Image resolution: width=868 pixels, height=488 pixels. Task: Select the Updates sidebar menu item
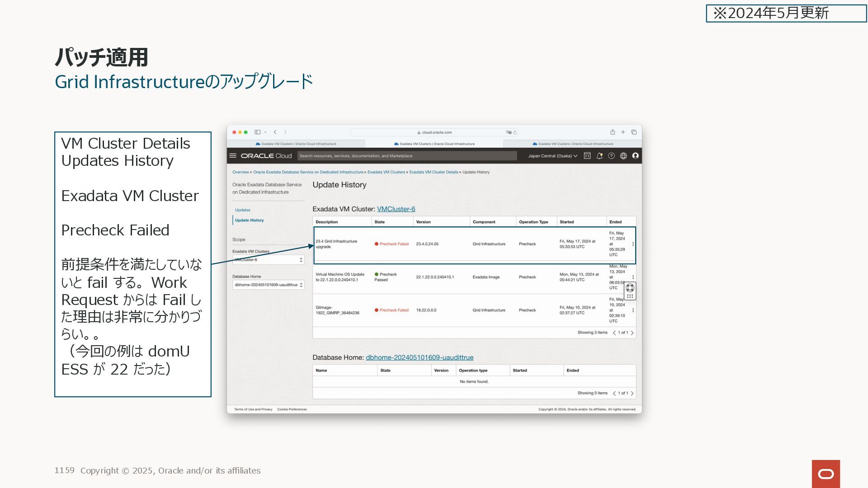[243, 210]
